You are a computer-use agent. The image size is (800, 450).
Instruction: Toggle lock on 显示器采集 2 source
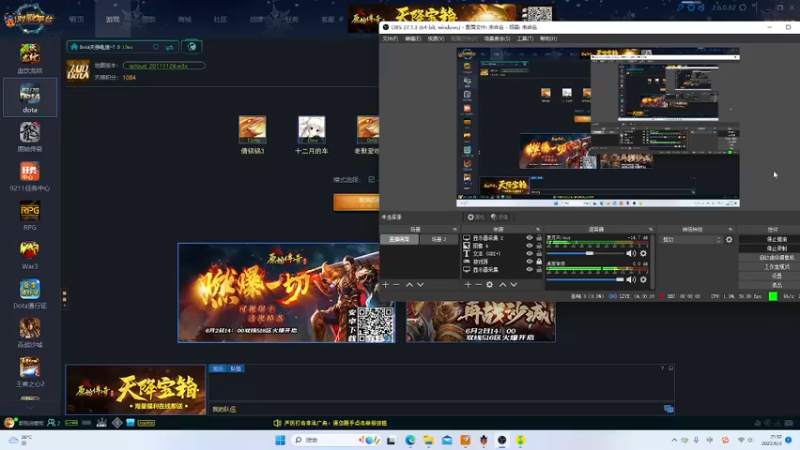coord(539,238)
